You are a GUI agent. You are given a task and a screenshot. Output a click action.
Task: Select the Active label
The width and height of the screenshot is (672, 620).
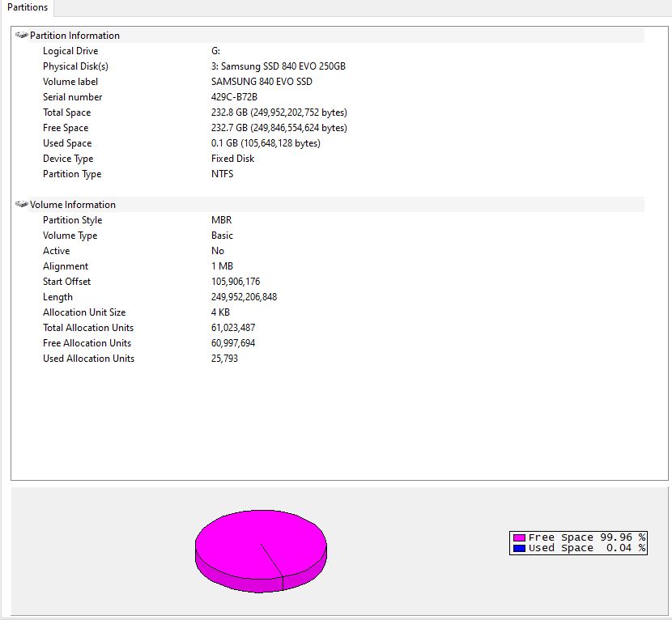[56, 251]
